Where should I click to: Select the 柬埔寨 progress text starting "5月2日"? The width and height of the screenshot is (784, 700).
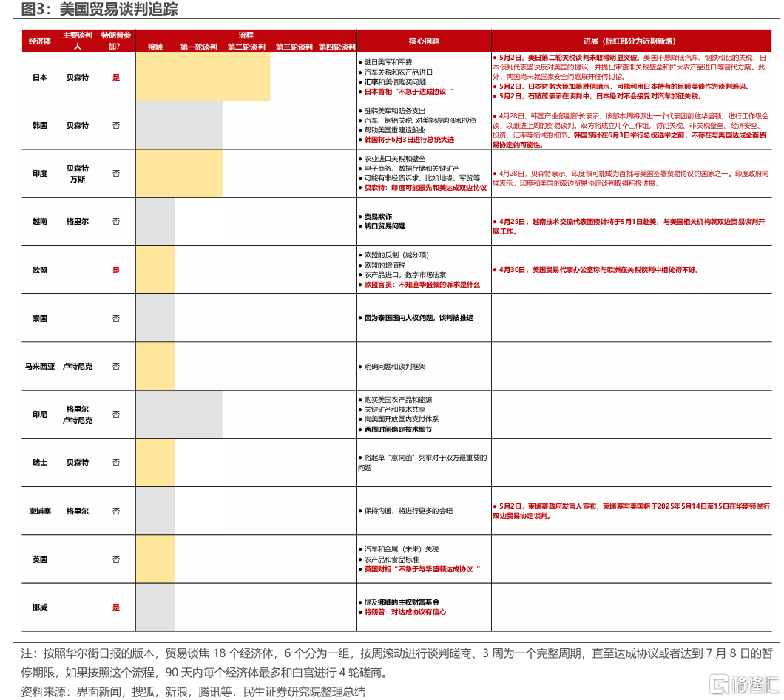coord(632,511)
